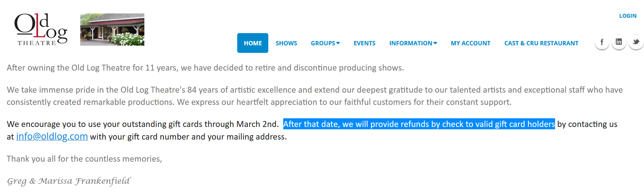This screenshot has height=192, width=644.
Task: Click the '84 years of artistic excellence' paragraph
Action: click(x=314, y=90)
